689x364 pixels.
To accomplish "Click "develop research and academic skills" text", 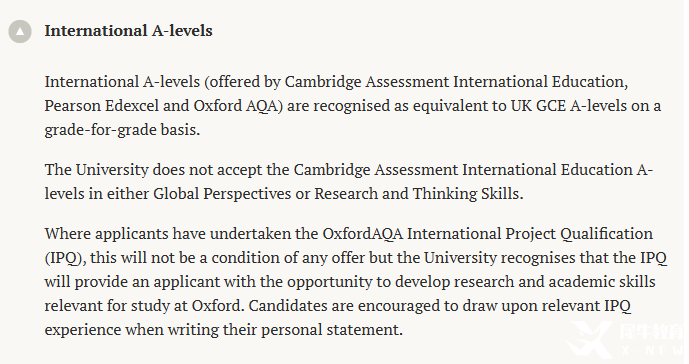I will pyautogui.click(x=525, y=282).
